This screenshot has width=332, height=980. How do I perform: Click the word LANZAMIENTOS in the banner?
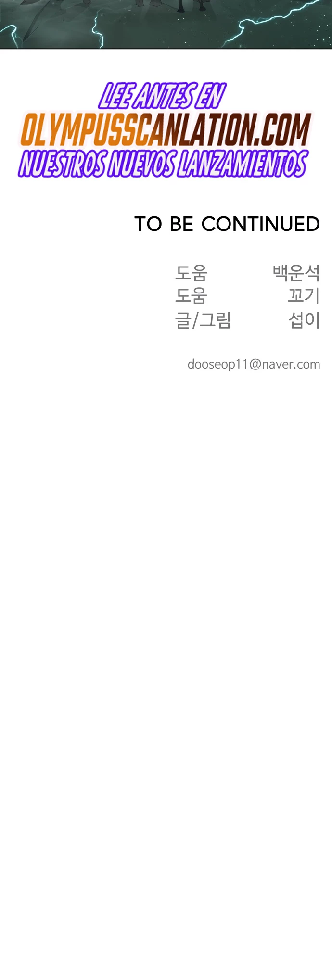point(243,164)
